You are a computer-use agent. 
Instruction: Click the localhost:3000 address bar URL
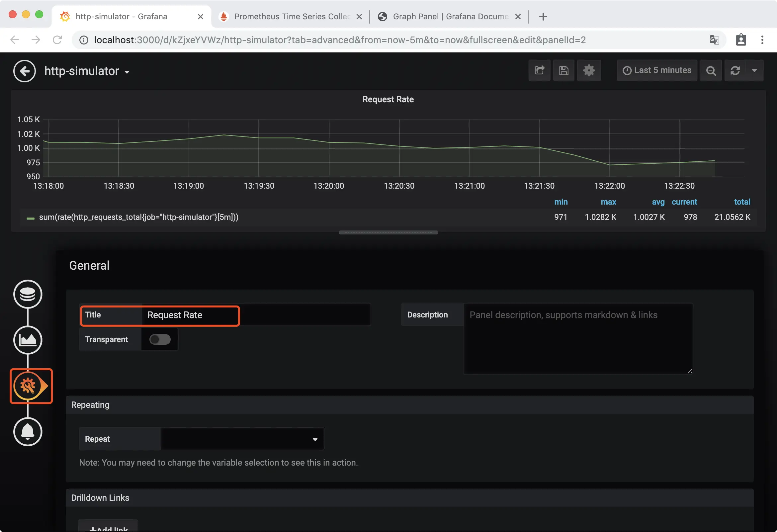tap(340, 40)
